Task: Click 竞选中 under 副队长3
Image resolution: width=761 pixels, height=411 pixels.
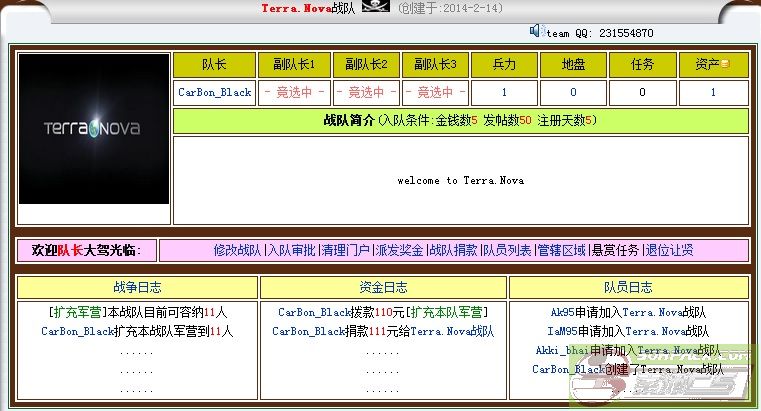Action: point(436,92)
